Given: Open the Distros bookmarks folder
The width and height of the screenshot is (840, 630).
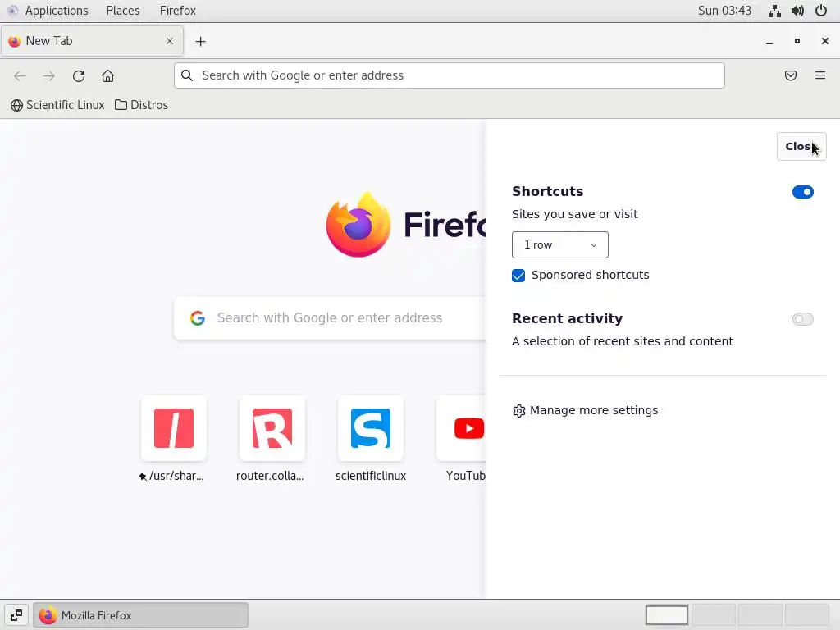Looking at the screenshot, I should point(141,105).
